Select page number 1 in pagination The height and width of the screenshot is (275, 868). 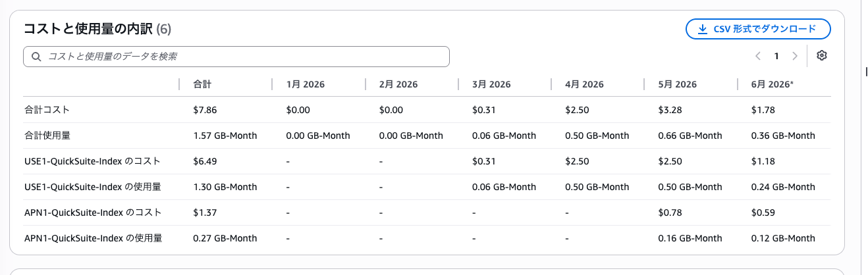pyautogui.click(x=776, y=56)
